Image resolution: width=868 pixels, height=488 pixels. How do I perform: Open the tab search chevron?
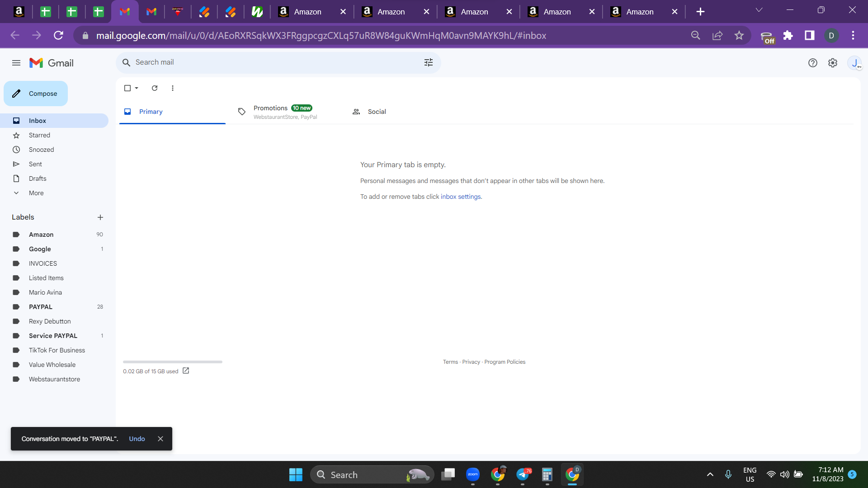pyautogui.click(x=759, y=10)
